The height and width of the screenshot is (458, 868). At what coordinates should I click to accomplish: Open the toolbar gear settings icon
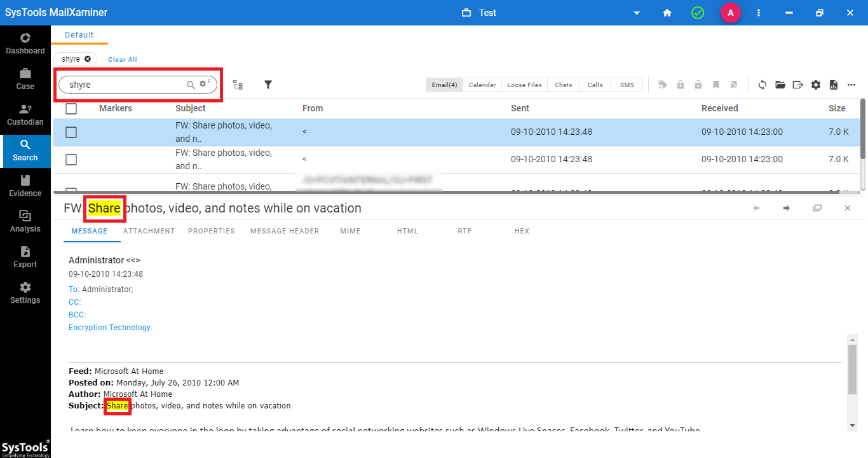coord(816,85)
